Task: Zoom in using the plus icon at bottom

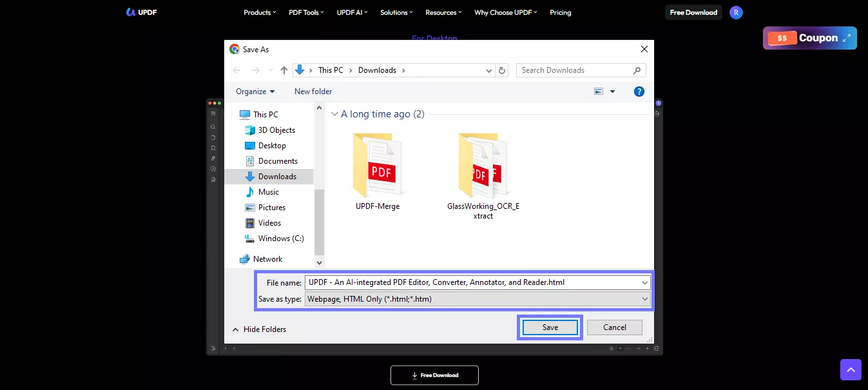Action: point(647,348)
